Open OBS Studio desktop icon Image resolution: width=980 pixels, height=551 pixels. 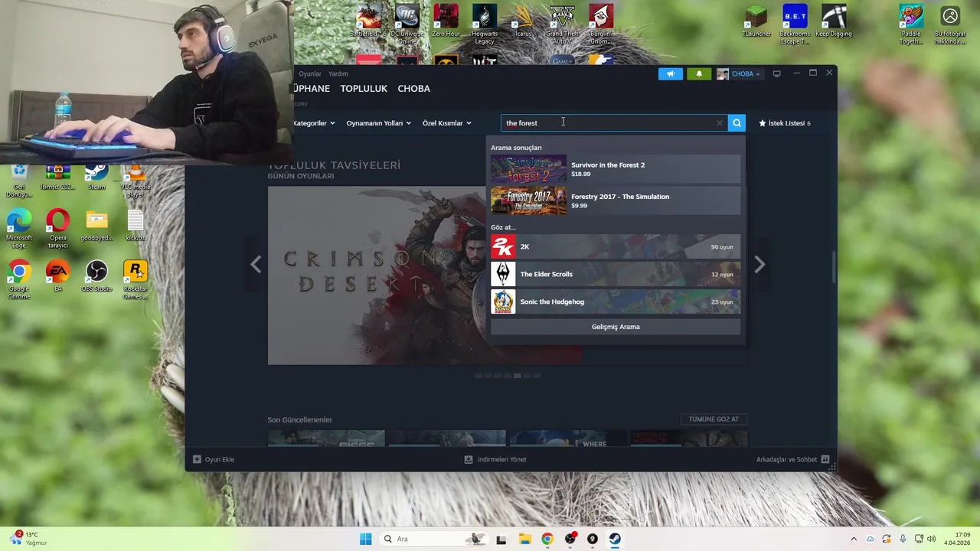pos(96,277)
